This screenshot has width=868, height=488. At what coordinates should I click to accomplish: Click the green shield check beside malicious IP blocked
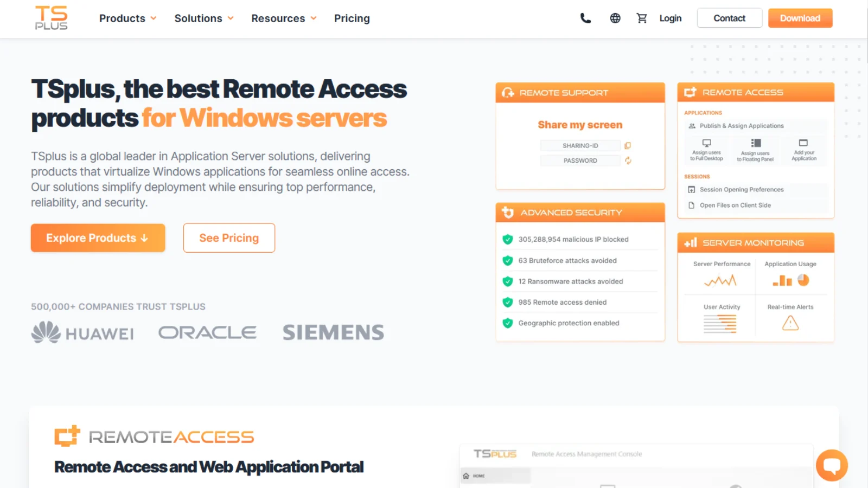[x=508, y=239]
